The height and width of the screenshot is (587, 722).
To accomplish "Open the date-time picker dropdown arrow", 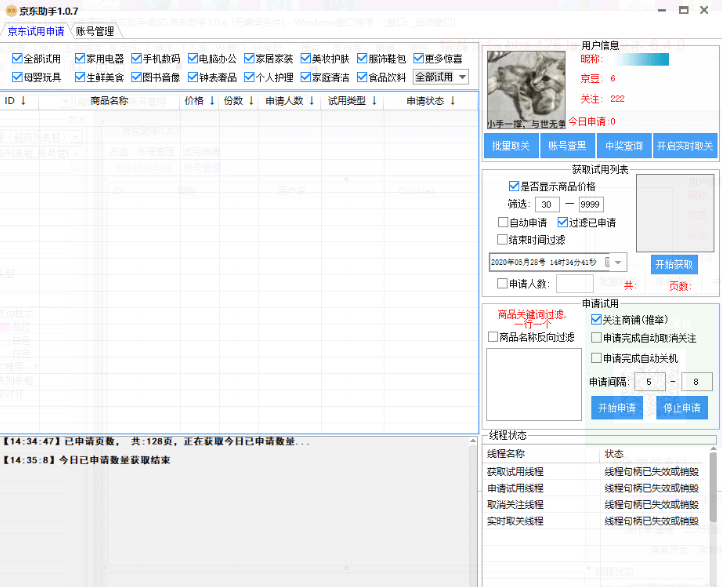I will (618, 262).
